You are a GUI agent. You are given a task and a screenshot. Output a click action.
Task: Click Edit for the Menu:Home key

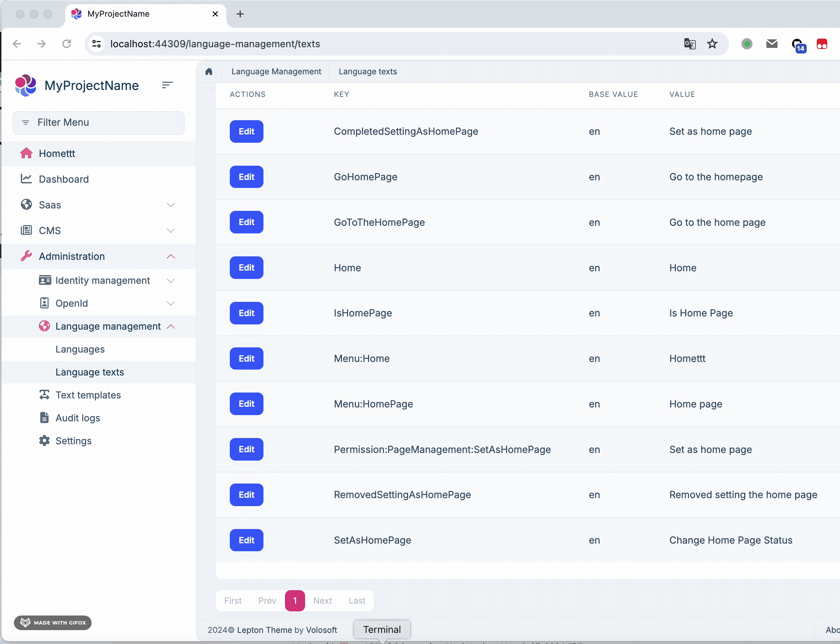(x=246, y=358)
